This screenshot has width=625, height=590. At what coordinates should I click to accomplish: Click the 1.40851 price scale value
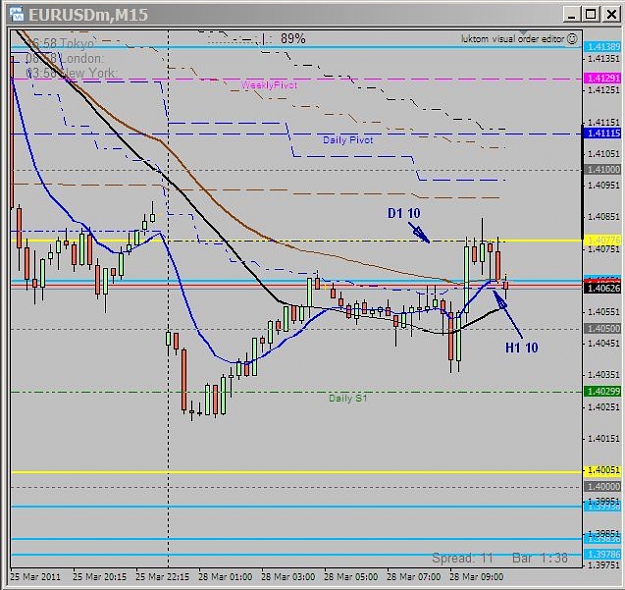(x=604, y=217)
